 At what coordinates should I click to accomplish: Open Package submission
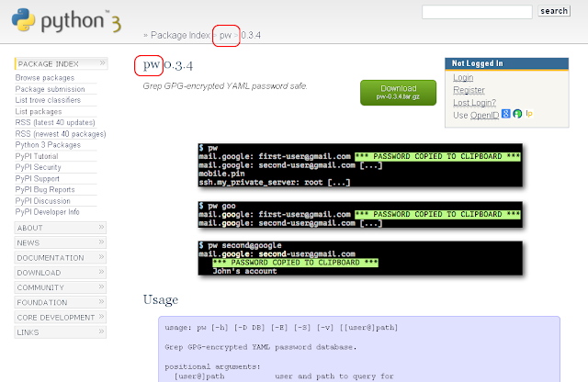point(50,89)
